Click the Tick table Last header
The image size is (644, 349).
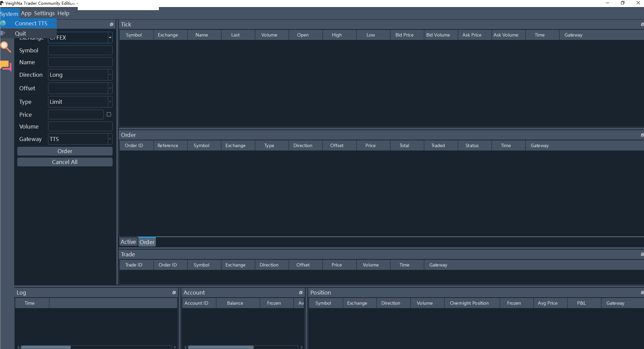coord(238,35)
